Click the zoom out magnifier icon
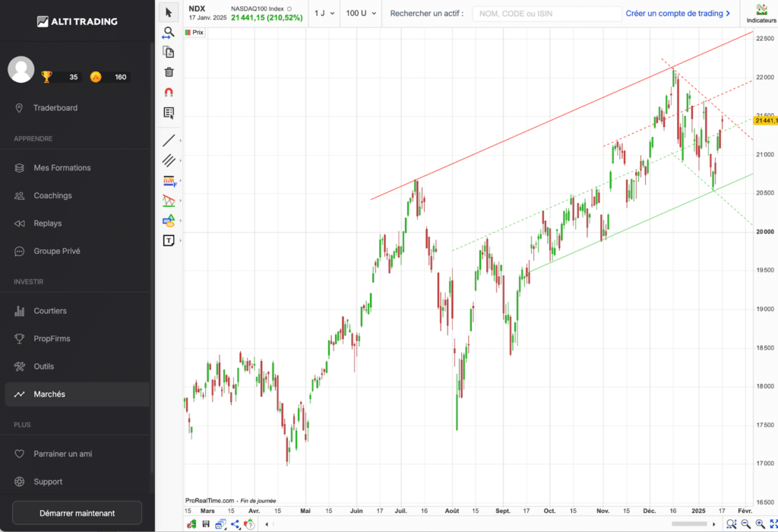778x532 pixels. [x=746, y=524]
